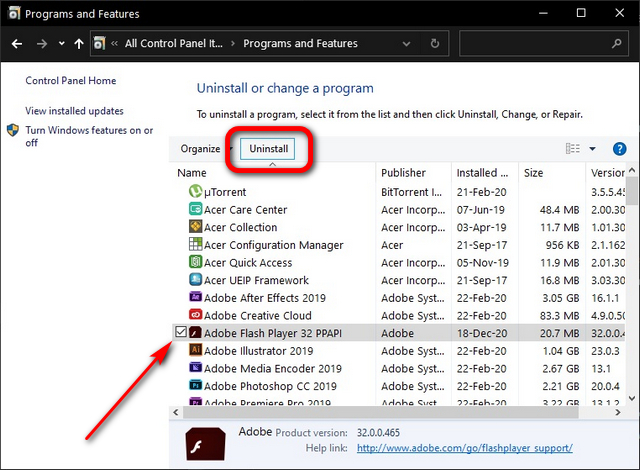Uncheck the Adobe Flash Player 32 PPAPI checkbox
The height and width of the screenshot is (470, 640).
pyautogui.click(x=180, y=333)
